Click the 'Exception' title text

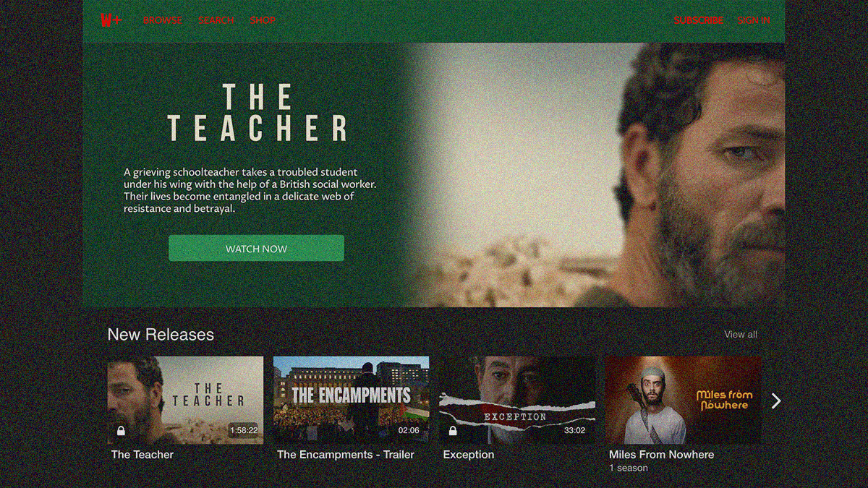[469, 455]
